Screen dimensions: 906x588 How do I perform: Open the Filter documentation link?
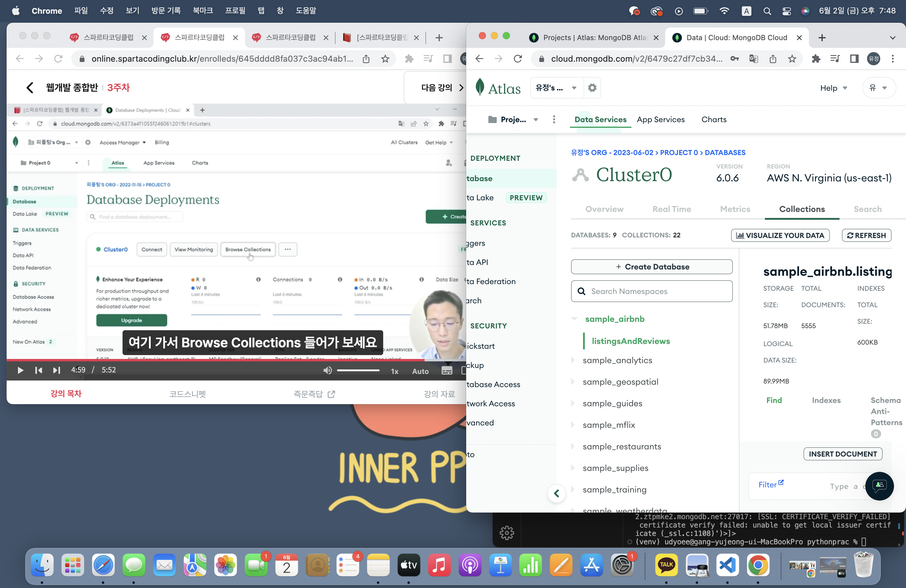(x=771, y=484)
